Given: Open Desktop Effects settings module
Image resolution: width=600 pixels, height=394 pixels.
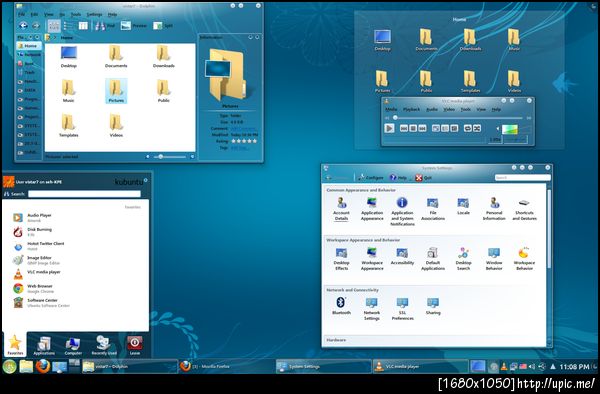Looking at the screenshot, I should point(341,259).
